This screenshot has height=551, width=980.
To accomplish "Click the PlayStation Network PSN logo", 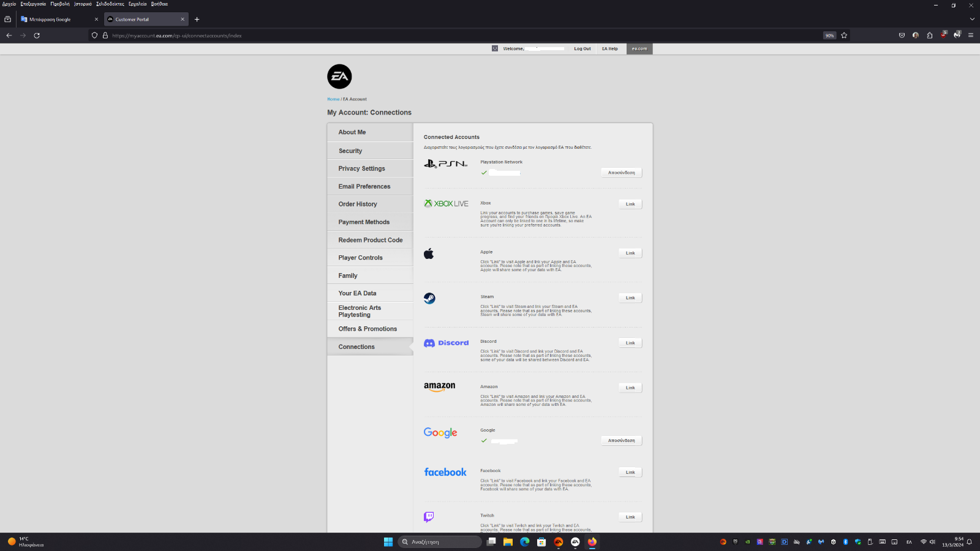I will pyautogui.click(x=446, y=163).
